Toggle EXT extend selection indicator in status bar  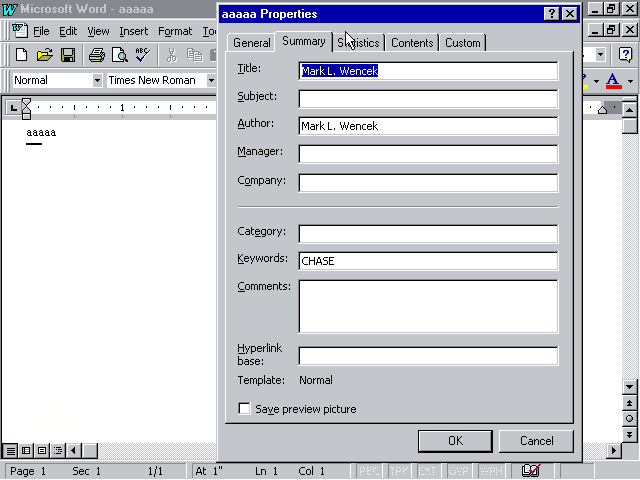pos(427,471)
